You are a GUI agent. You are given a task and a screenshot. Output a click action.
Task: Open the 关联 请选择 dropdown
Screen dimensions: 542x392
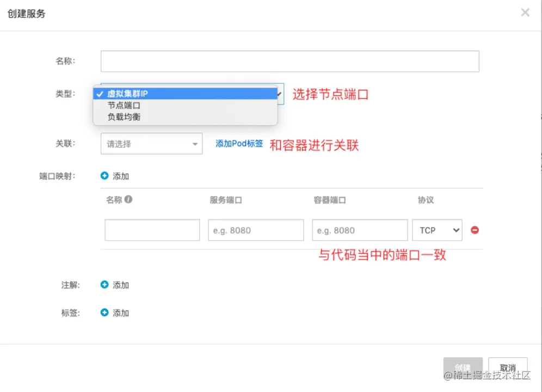[x=152, y=144]
